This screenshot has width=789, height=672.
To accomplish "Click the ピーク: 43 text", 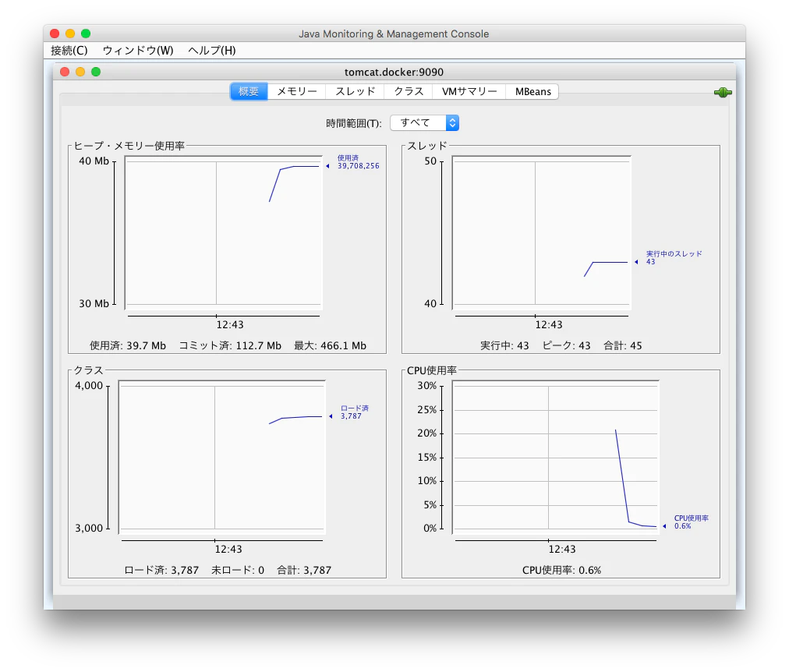I will [567, 345].
